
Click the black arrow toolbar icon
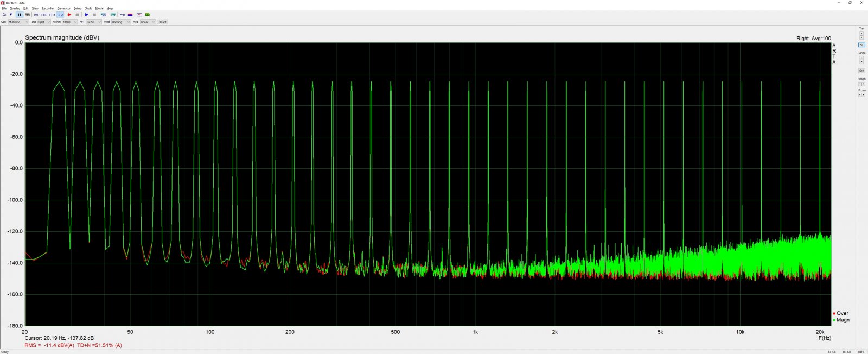point(11,15)
